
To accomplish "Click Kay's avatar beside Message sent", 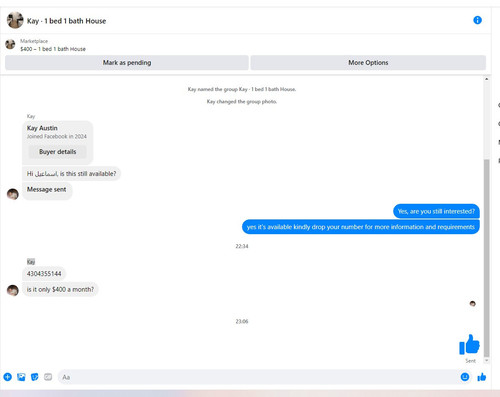I will [13, 194].
